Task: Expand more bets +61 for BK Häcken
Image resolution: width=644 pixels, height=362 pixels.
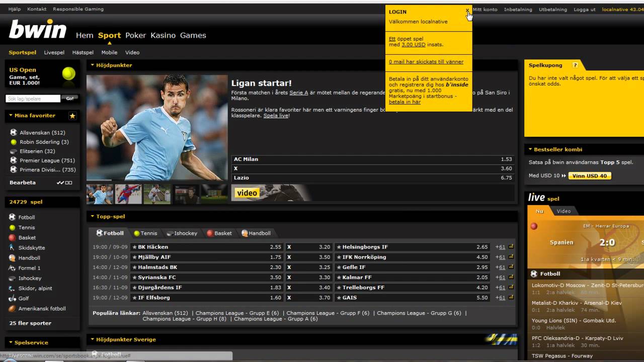Action: pos(500,247)
